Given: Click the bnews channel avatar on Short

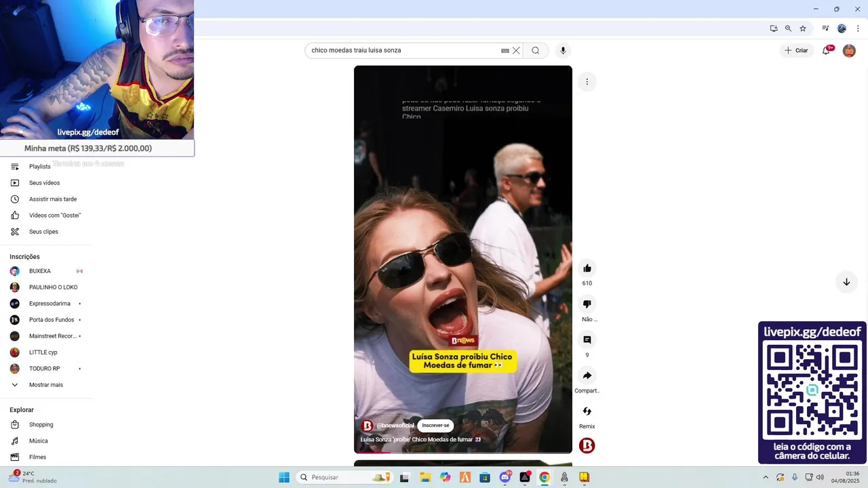Looking at the screenshot, I should [x=368, y=426].
